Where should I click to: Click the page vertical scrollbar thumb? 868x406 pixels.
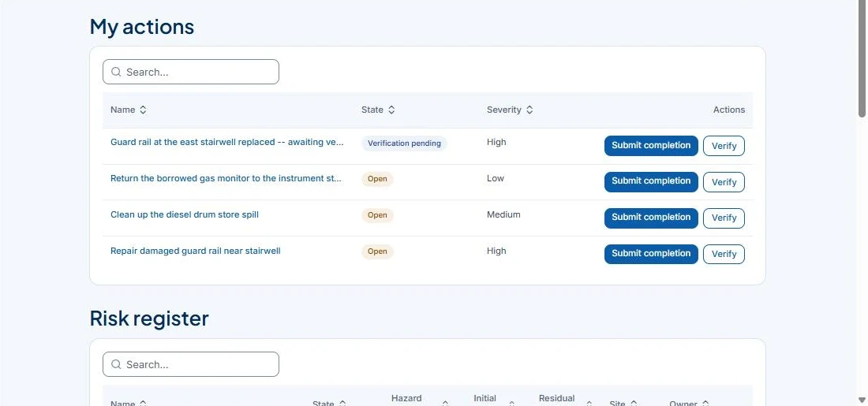(x=862, y=60)
